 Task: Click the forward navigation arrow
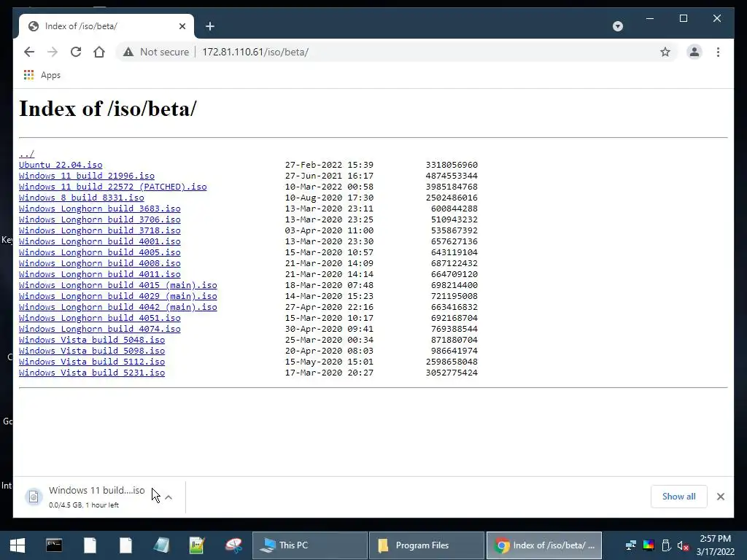[53, 52]
